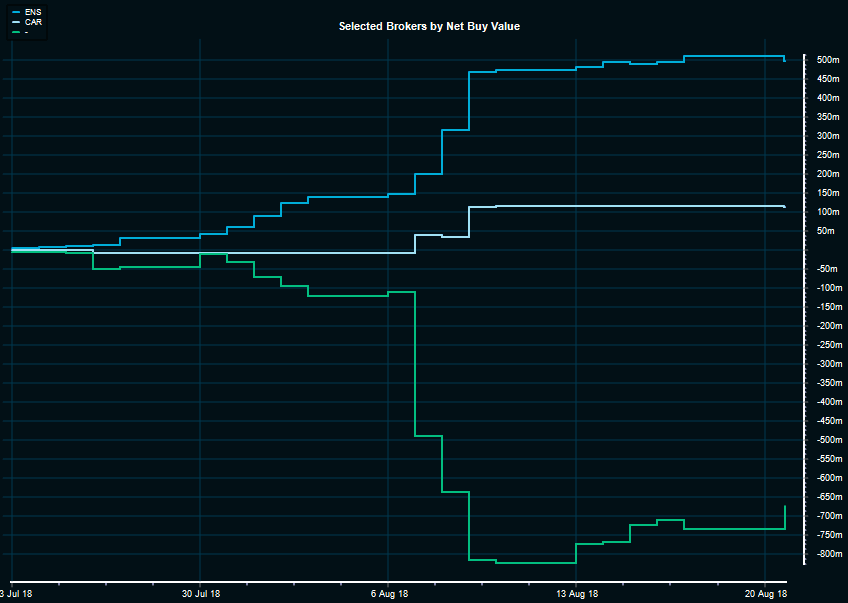
Task: Toggle the dash-named green legend entry
Action: (x=26, y=31)
